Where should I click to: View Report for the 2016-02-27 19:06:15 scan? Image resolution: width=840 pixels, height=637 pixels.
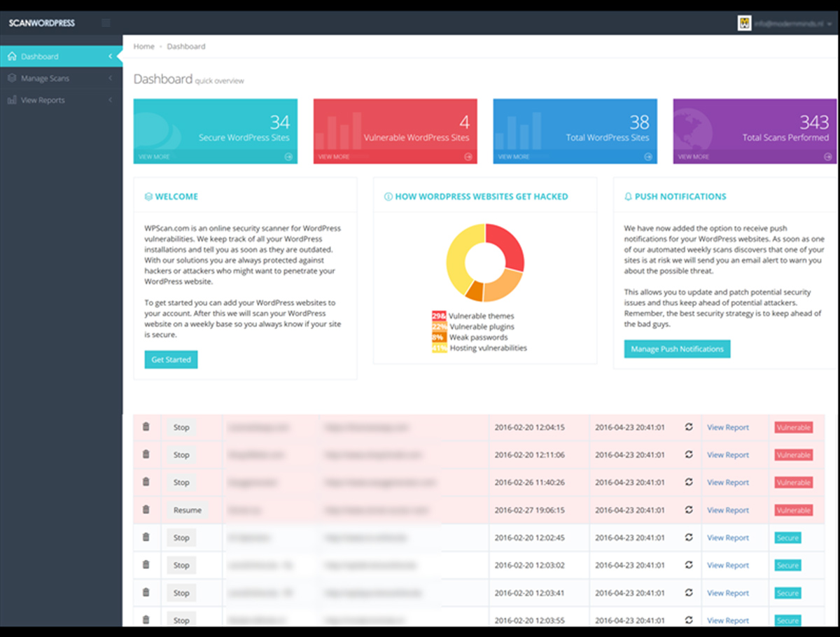click(x=728, y=510)
